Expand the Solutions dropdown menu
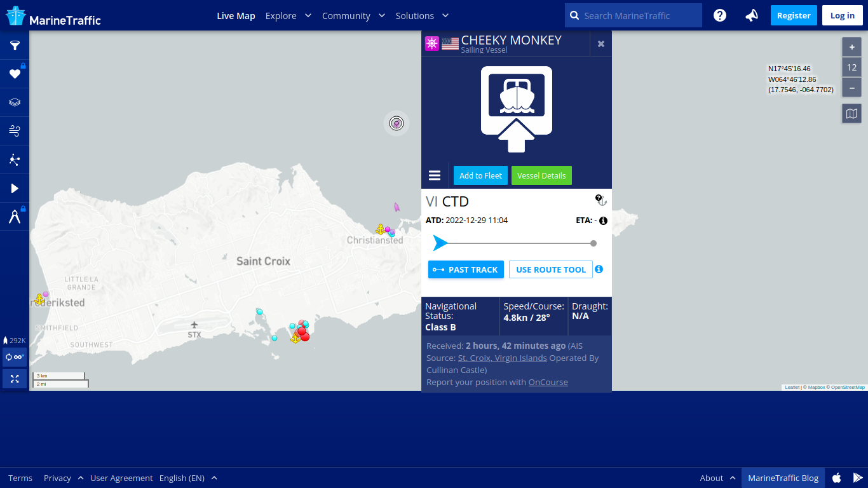Image resolution: width=868 pixels, height=488 pixels. tap(422, 15)
